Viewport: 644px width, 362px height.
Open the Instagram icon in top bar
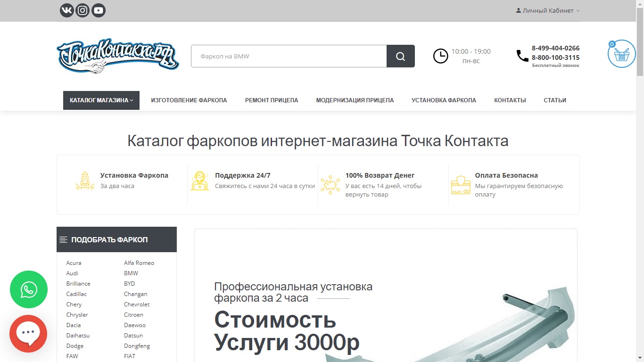[x=83, y=10]
